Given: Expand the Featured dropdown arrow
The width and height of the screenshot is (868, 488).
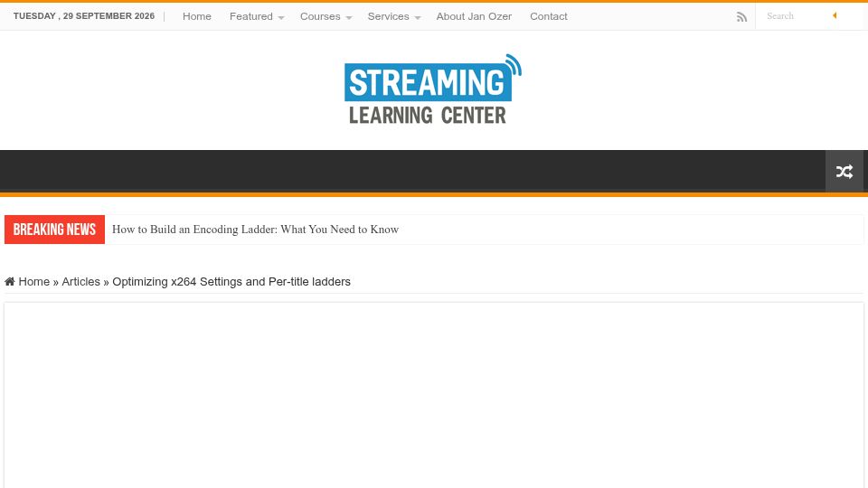Looking at the screenshot, I should (281, 18).
